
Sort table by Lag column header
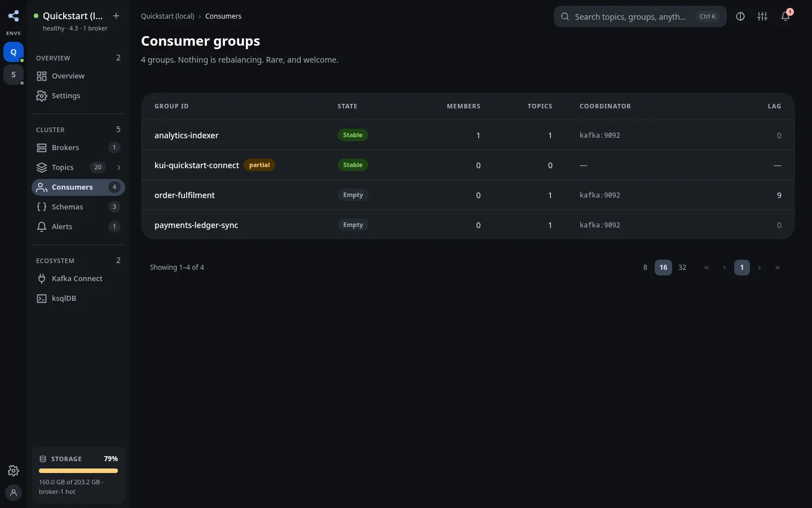pos(774,106)
